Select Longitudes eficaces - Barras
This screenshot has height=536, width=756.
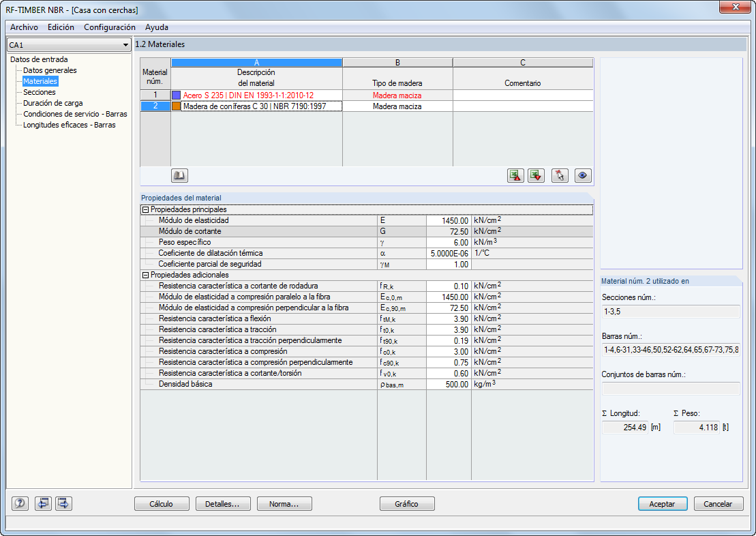click(x=69, y=125)
